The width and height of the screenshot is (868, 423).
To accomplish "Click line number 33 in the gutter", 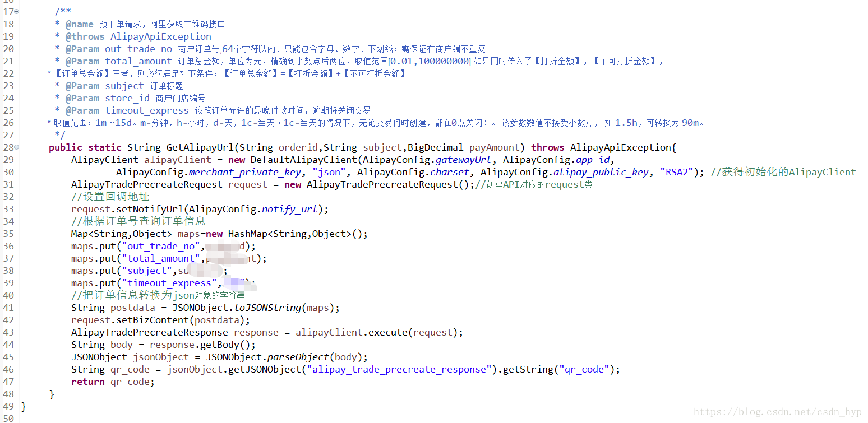I will coord(8,209).
